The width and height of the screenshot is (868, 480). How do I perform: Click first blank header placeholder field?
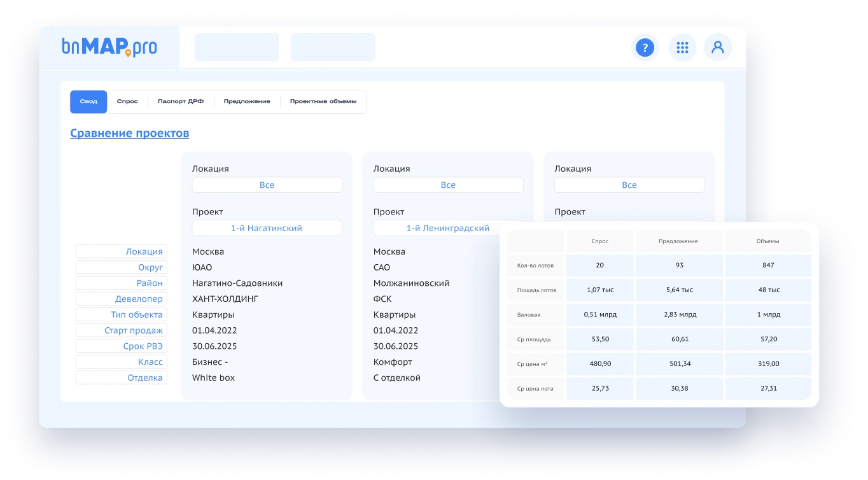tap(237, 47)
